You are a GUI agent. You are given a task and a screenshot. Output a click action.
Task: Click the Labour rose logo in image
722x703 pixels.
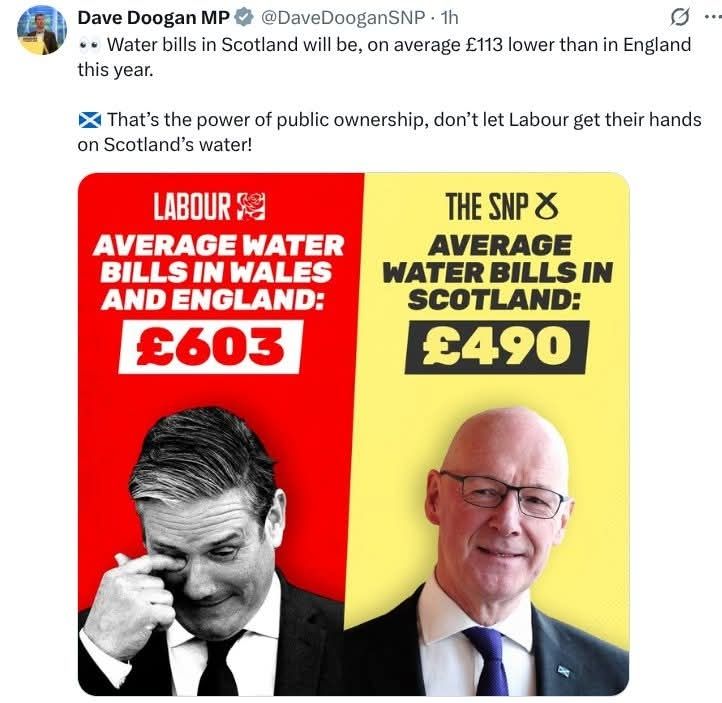coord(251,206)
